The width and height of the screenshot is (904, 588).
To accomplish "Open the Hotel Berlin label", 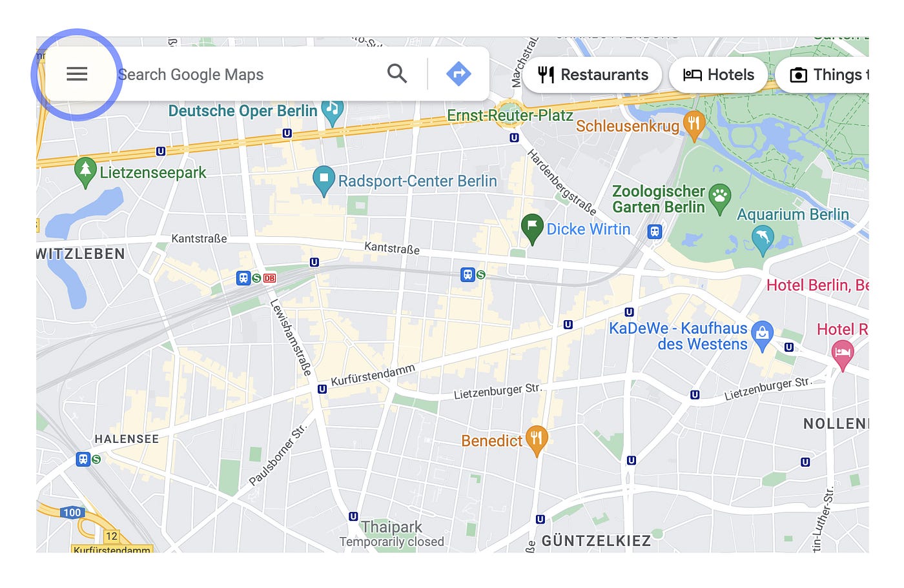I will [x=817, y=285].
